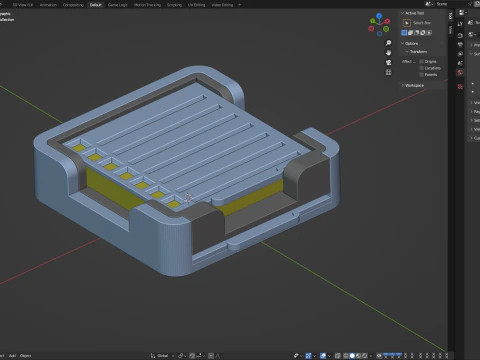Open the properties editor type dropdown
The height and width of the screenshot is (360, 480).
click(463, 13)
